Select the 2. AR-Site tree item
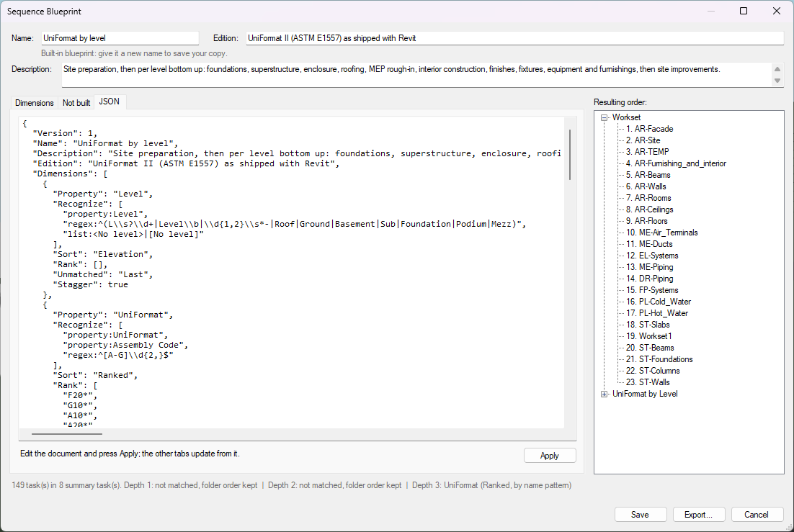 (x=643, y=140)
